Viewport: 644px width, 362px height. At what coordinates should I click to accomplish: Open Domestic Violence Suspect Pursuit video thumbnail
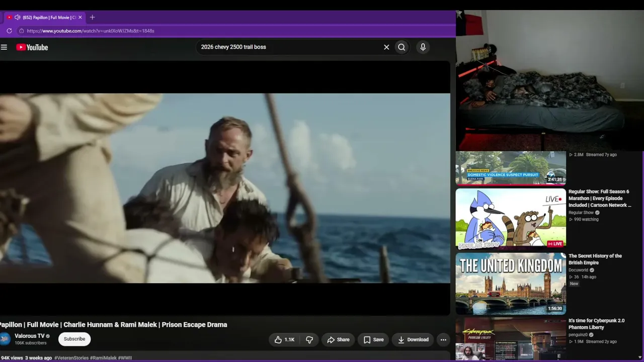tap(511, 168)
